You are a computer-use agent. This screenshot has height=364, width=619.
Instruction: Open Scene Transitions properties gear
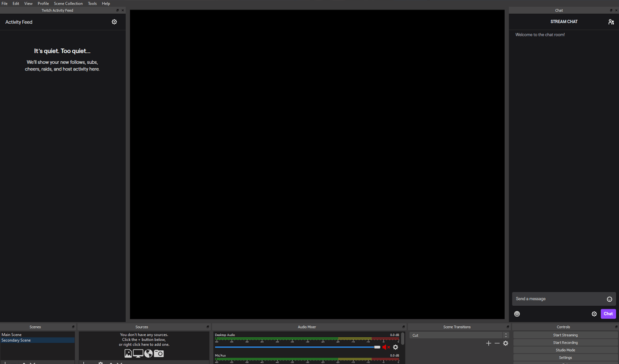click(x=506, y=344)
